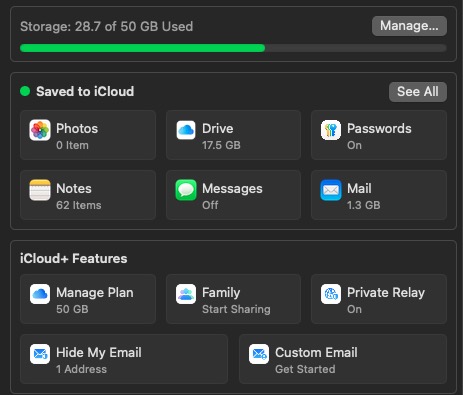Click the iCloud Drive cloud icon
The image size is (463, 395).
pyautogui.click(x=186, y=130)
